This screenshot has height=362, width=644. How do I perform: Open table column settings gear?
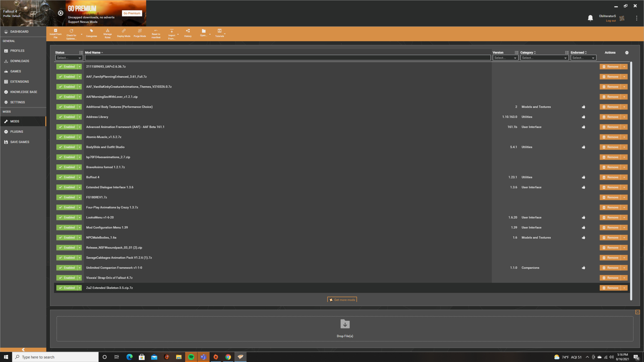[627, 53]
